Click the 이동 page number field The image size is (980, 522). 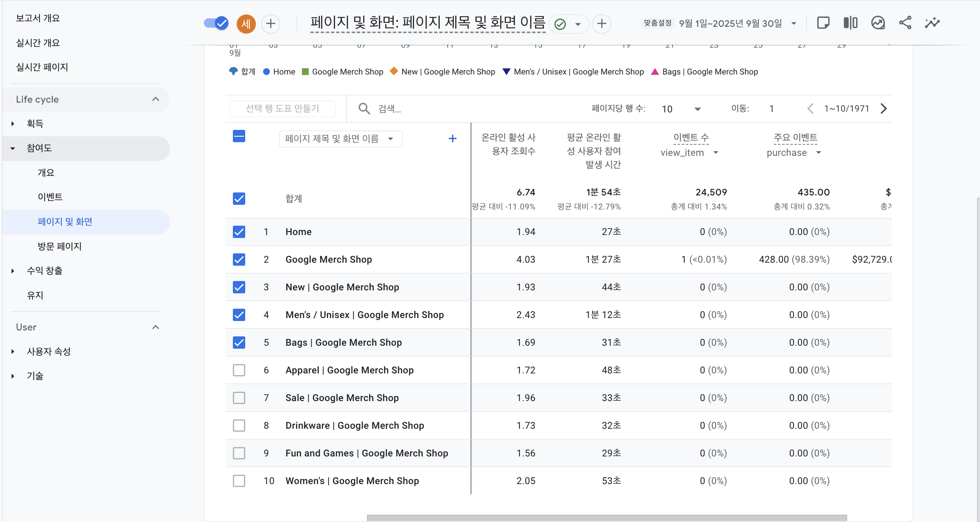coord(771,109)
